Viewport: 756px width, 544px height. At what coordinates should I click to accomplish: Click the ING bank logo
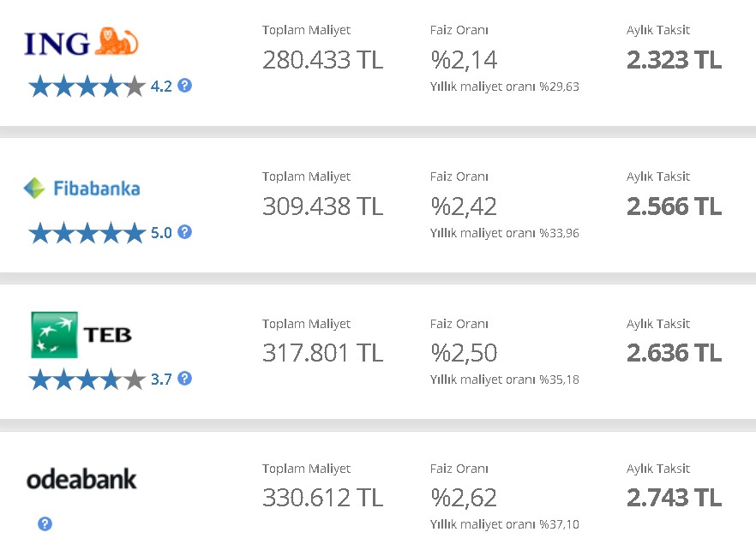click(x=81, y=42)
